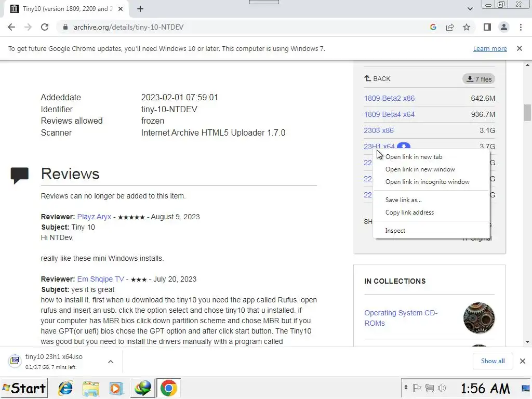Click the scrollbar down arrow
The width and height of the screenshot is (532, 399).
[x=527, y=342]
